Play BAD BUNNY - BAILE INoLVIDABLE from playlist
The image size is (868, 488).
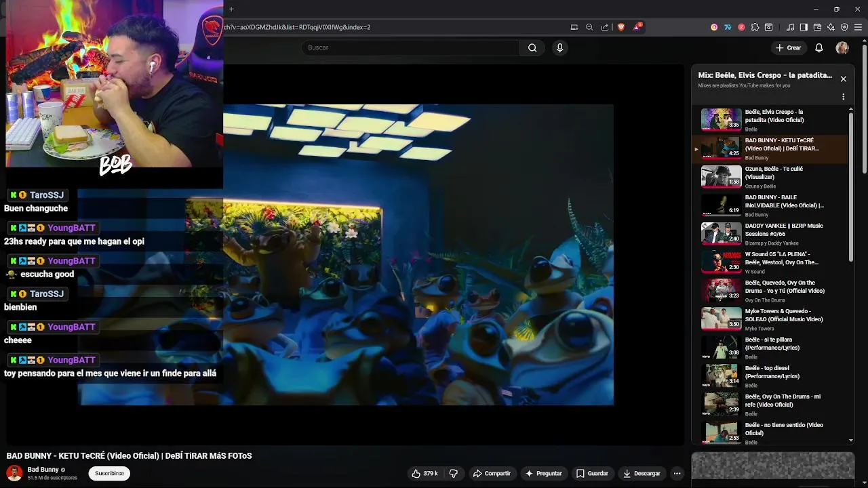[x=770, y=205]
